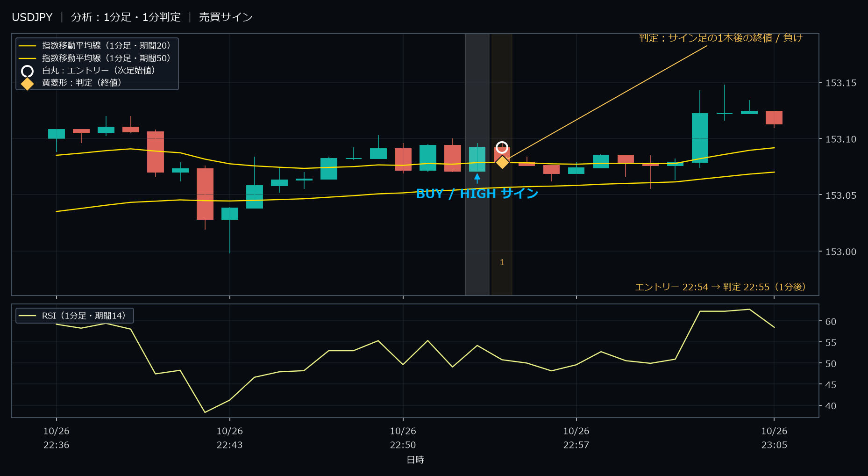Click the white circle icon in legend

tap(28, 71)
